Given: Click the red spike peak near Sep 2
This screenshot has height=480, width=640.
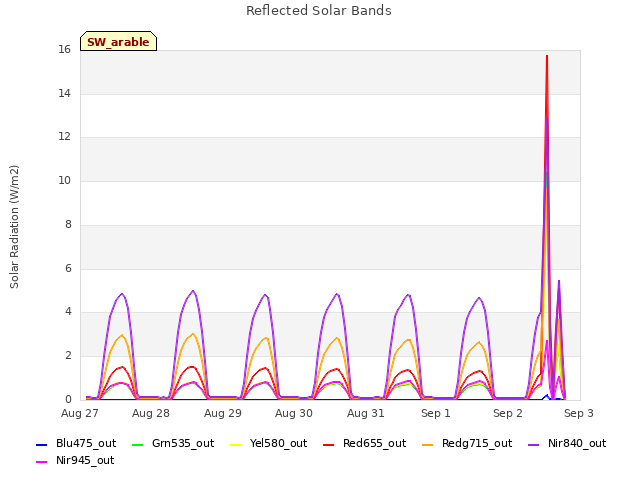Looking at the screenshot, I should [547, 56].
